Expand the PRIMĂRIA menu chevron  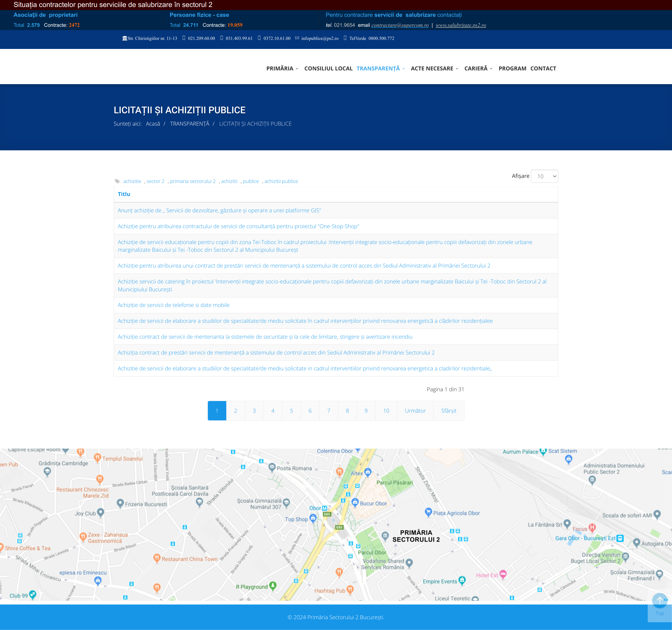pyautogui.click(x=297, y=69)
